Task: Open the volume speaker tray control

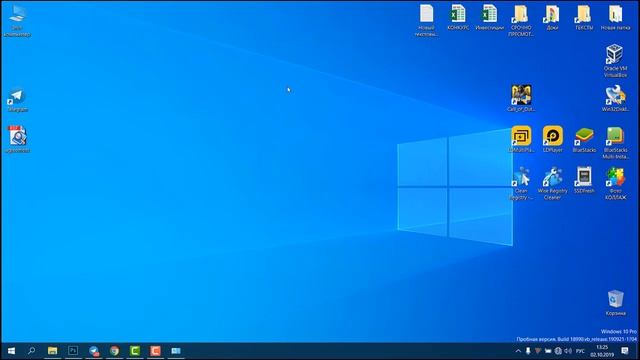Action: [568, 351]
